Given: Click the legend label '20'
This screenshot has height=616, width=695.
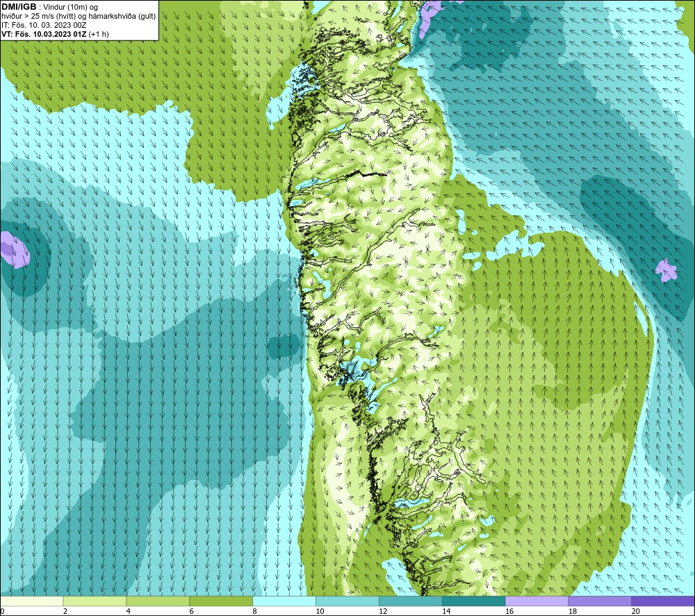Looking at the screenshot, I should (636, 611).
